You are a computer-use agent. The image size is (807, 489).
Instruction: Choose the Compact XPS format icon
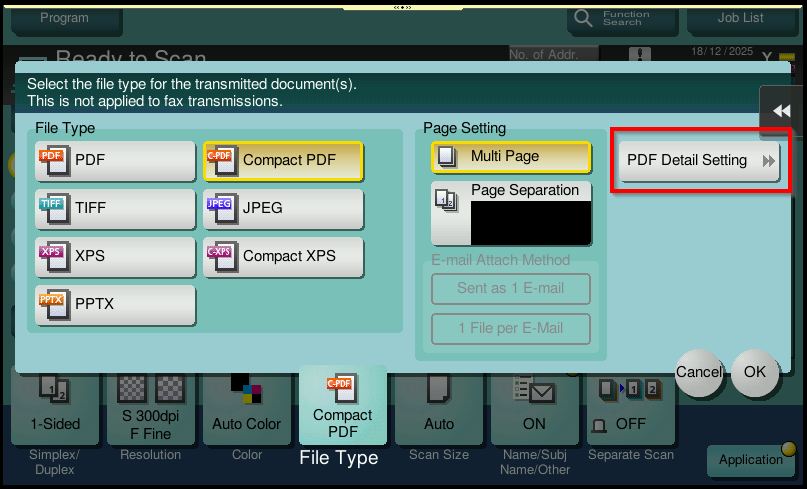point(222,256)
